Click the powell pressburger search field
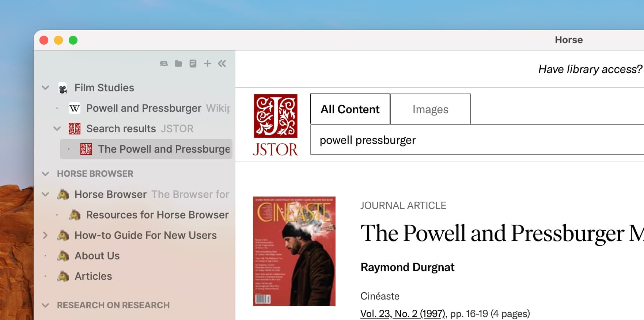 point(477,140)
